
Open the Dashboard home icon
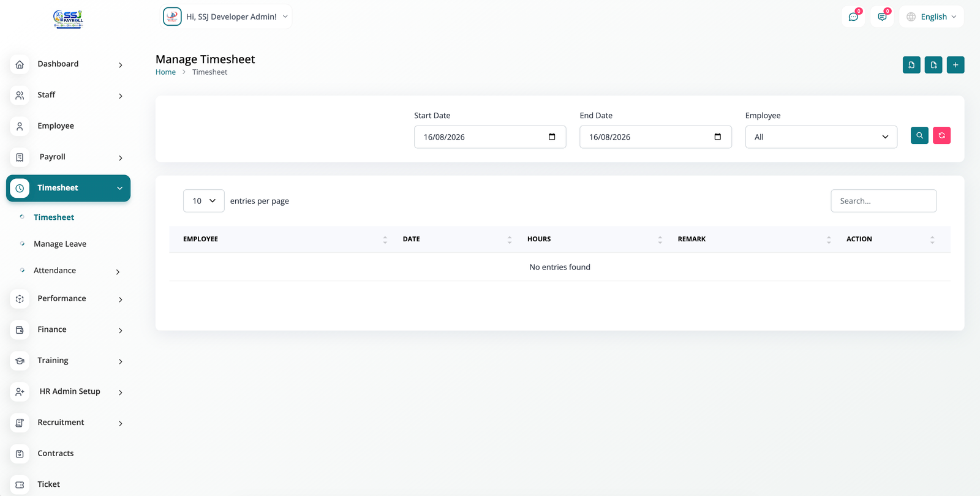click(20, 64)
